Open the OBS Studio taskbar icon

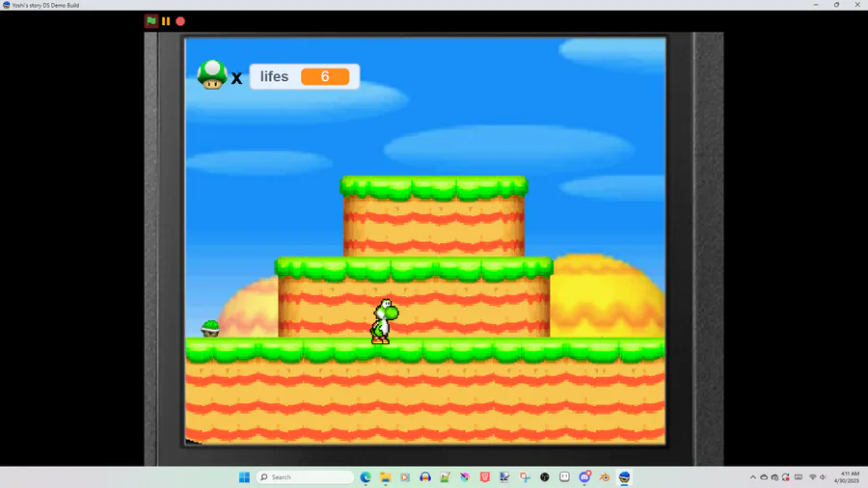click(x=545, y=477)
